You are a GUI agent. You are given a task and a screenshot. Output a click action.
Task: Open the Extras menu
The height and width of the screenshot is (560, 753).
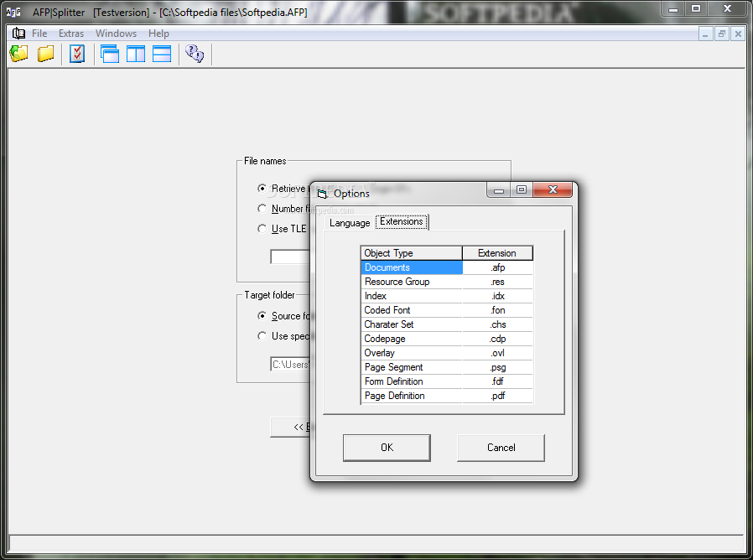tap(71, 34)
